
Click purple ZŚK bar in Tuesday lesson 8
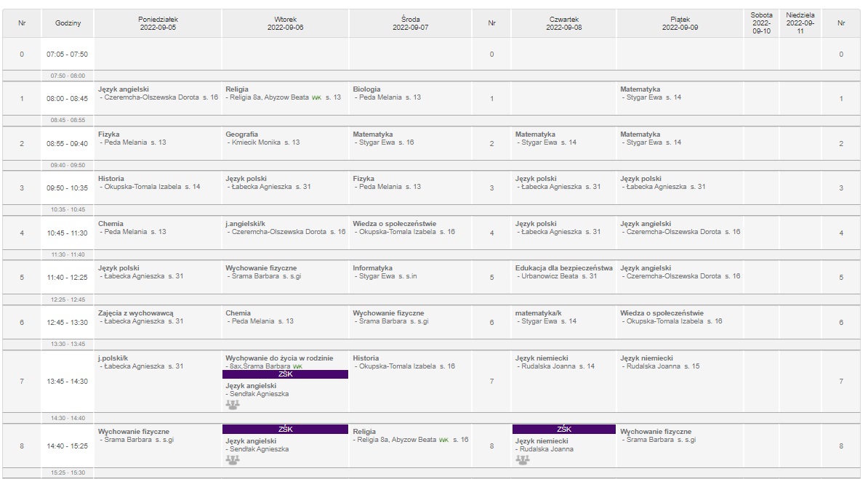tap(285, 429)
